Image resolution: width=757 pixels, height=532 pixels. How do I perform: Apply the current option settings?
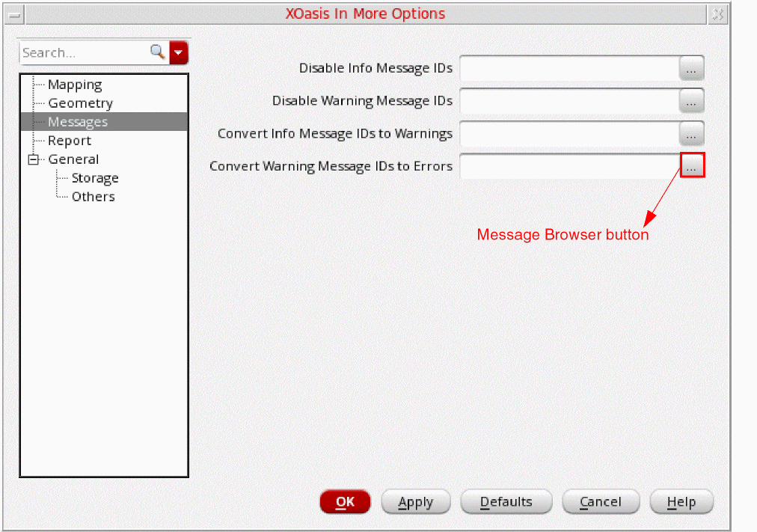click(416, 502)
